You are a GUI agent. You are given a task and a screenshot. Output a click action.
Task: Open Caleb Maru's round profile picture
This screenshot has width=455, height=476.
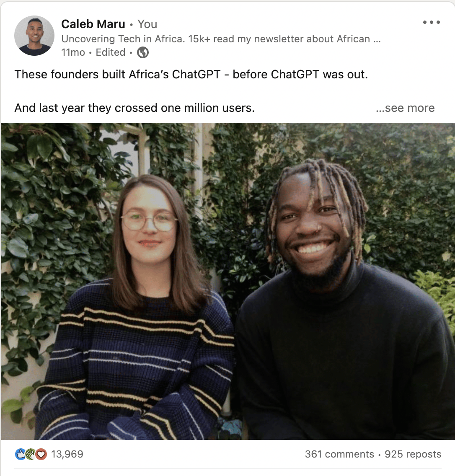(x=34, y=36)
